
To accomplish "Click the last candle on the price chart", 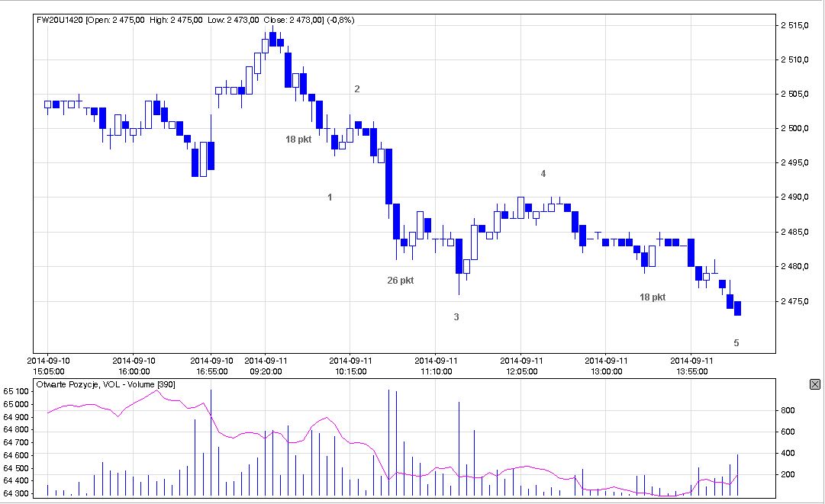I will click(737, 309).
